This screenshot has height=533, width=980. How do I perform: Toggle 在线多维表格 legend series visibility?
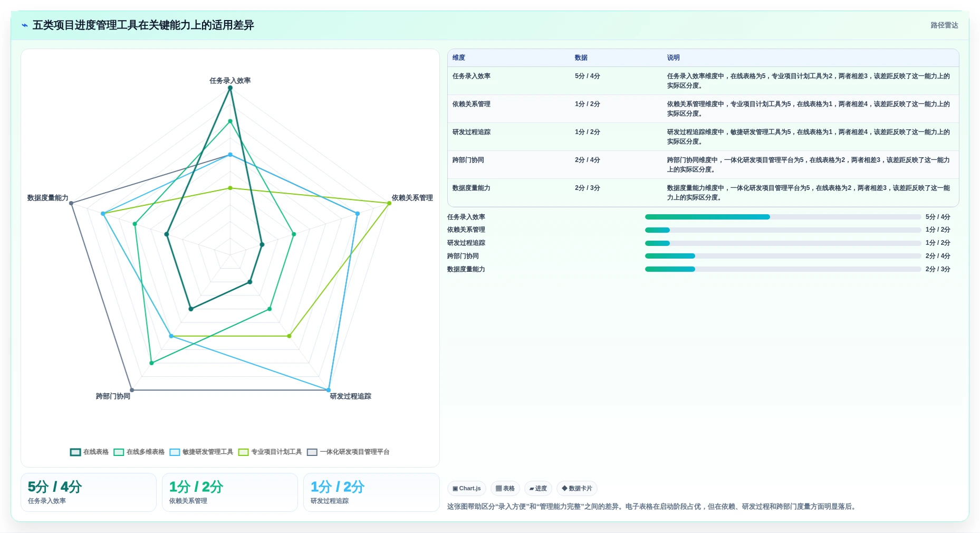click(x=139, y=452)
